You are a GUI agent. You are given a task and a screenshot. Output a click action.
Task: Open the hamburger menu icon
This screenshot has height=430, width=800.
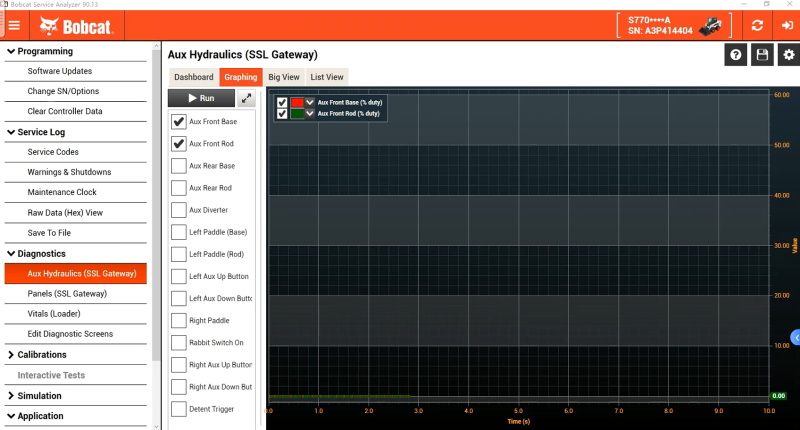pos(14,26)
